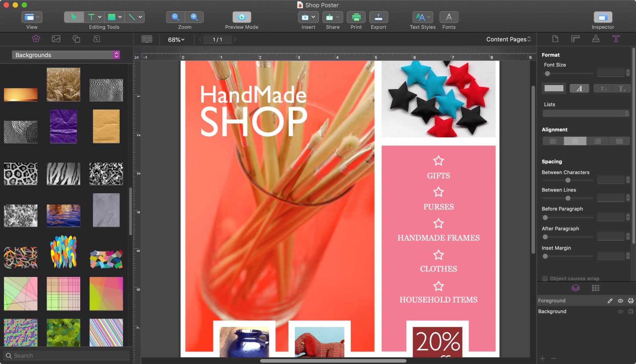Adjust the Between Lines spacing slider
The width and height of the screenshot is (636, 364).
[568, 199]
